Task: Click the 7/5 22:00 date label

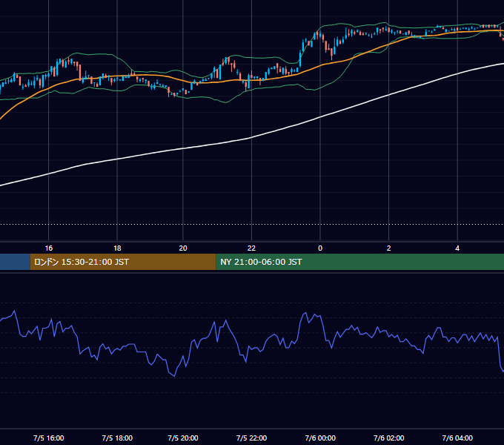Action: click(251, 438)
